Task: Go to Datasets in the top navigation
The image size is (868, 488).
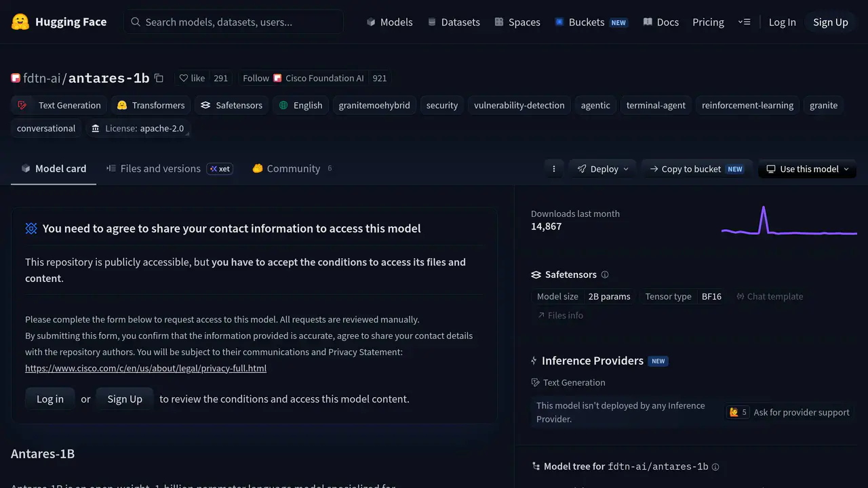Action: coord(454,22)
